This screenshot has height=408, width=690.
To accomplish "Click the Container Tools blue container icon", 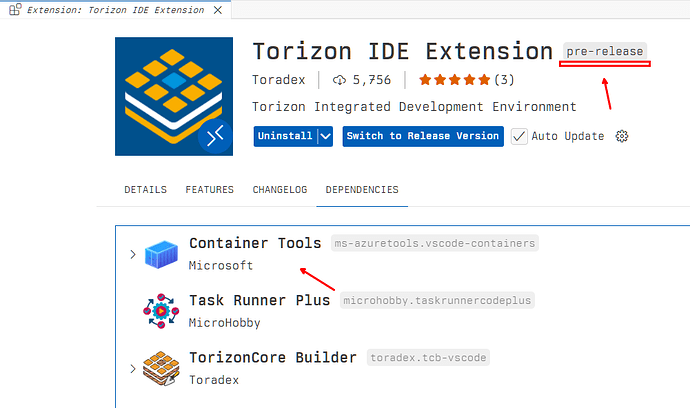I will tap(161, 254).
